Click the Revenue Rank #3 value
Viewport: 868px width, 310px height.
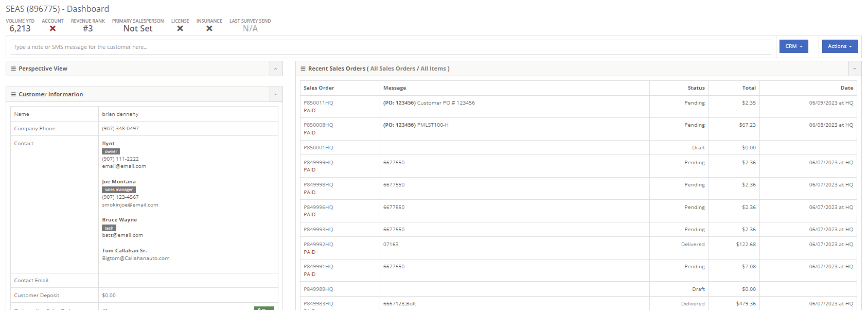click(88, 29)
